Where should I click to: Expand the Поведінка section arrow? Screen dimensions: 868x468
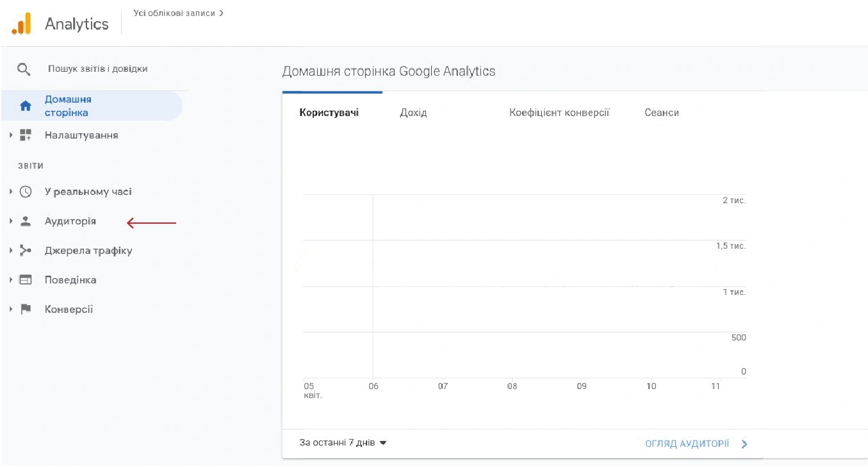(11, 280)
